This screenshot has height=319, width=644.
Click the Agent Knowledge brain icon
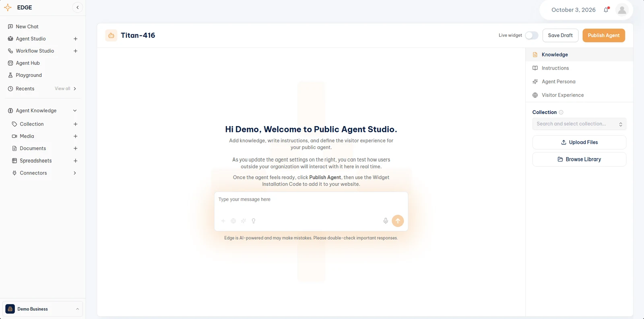(10, 111)
